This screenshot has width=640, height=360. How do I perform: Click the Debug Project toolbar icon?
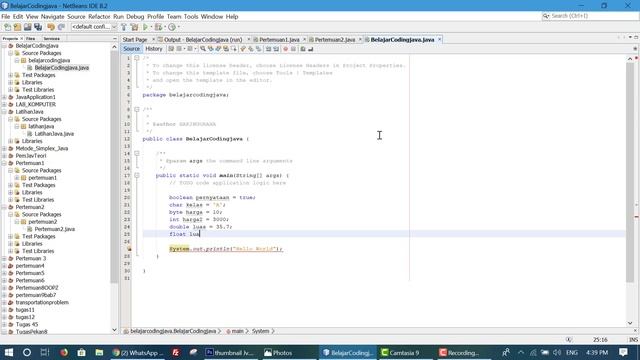[158, 27]
